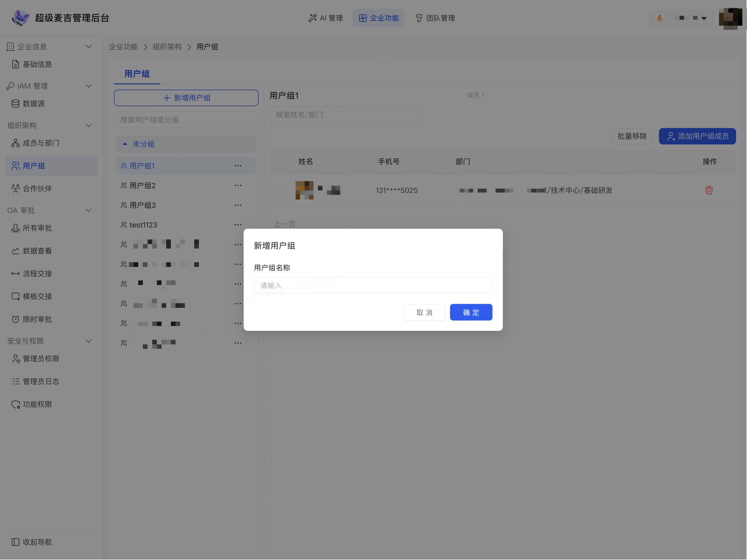The image size is (747, 560).
Task: Toggle the select-all checkbox in table header
Action: (x=280, y=161)
